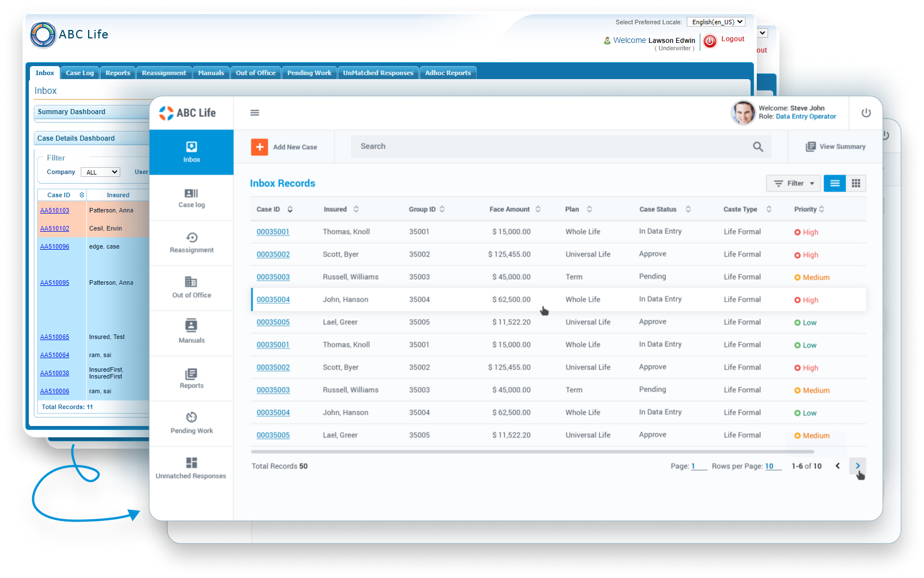The height and width of the screenshot is (578, 924).
Task: Switch to the Adhoc Reports tab
Action: [448, 73]
